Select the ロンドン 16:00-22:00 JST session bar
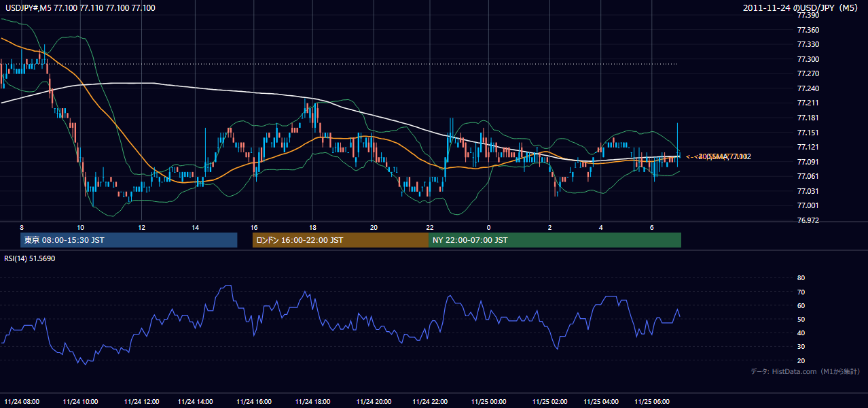The height and width of the screenshot is (408, 868). point(340,240)
